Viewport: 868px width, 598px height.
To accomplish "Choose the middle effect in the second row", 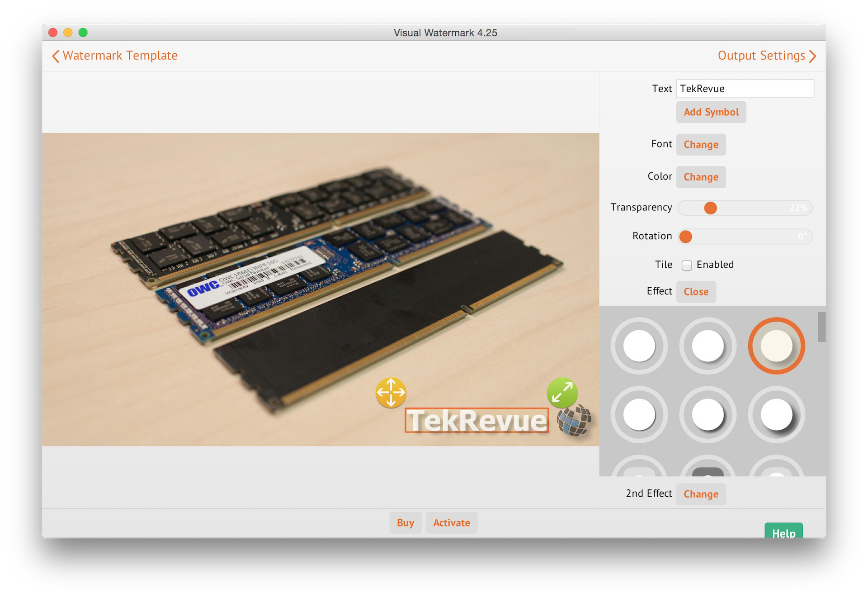I will coord(708,414).
